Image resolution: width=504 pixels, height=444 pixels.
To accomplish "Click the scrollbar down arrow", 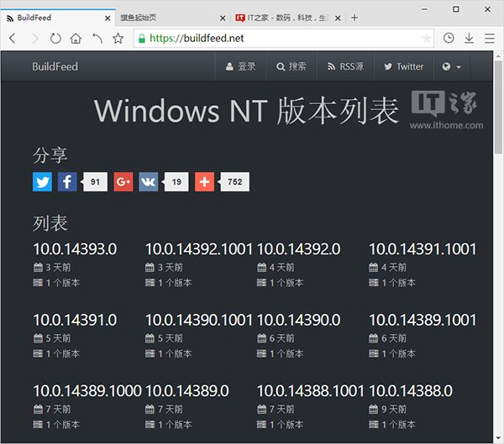I will pos(498,438).
